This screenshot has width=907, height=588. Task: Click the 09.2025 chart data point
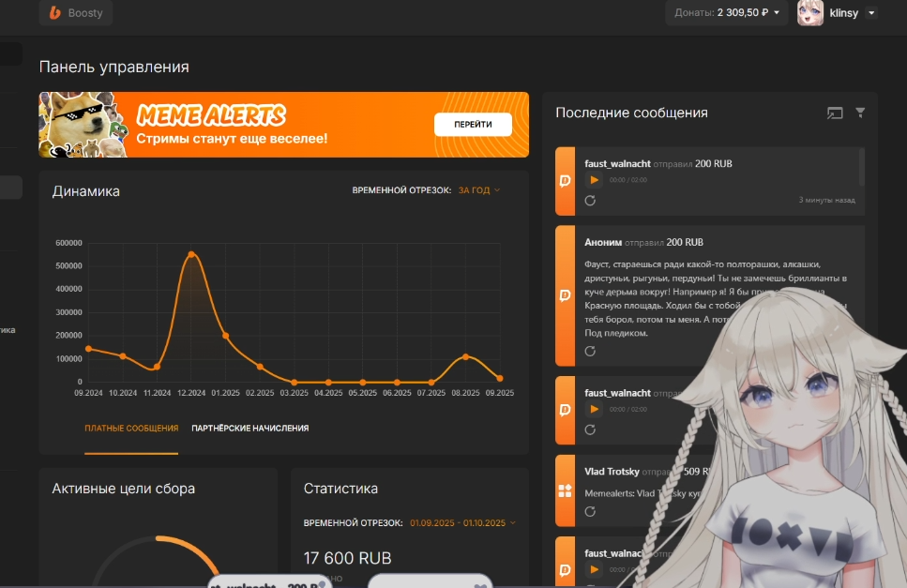point(500,378)
